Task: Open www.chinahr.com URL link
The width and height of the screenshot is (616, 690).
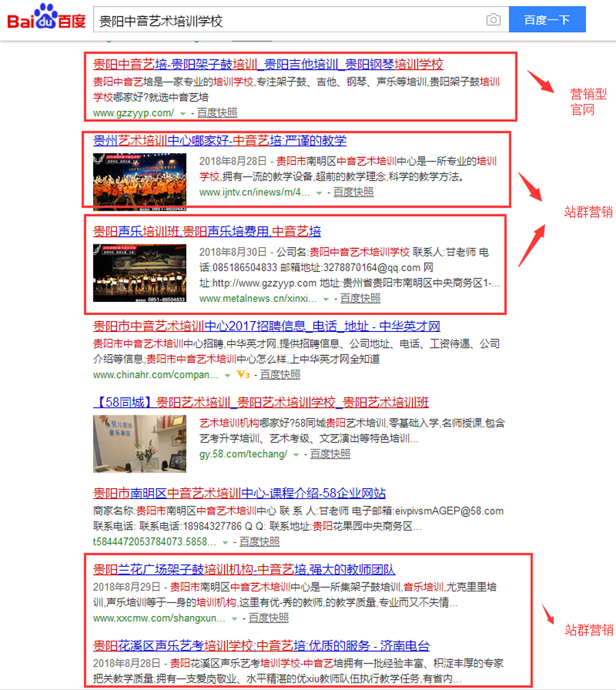Action: click(x=156, y=375)
